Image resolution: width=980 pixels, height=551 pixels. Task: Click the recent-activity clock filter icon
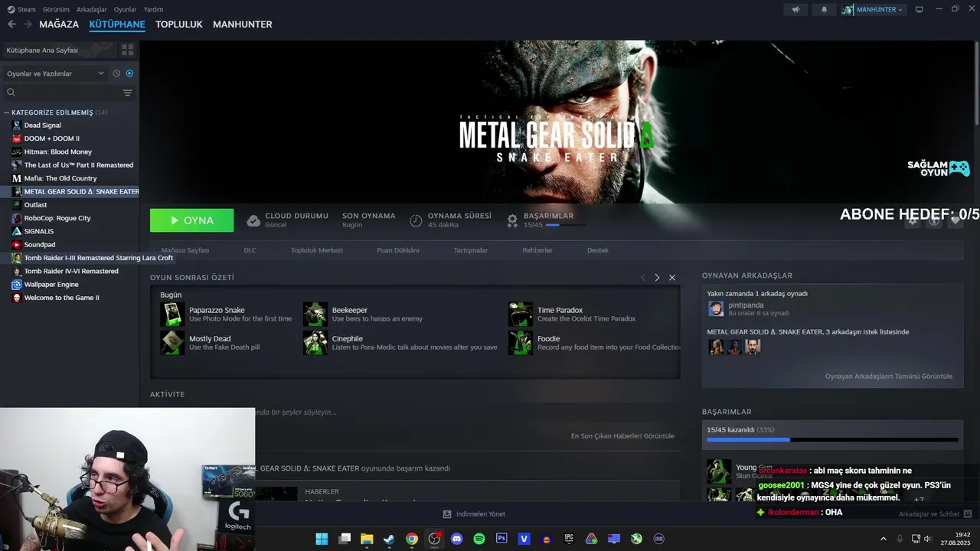(x=116, y=73)
